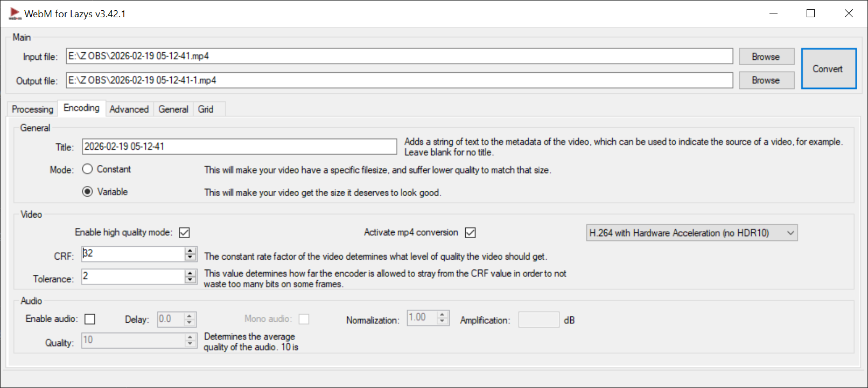
Task: Click the Amplification dB field
Action: coord(539,320)
